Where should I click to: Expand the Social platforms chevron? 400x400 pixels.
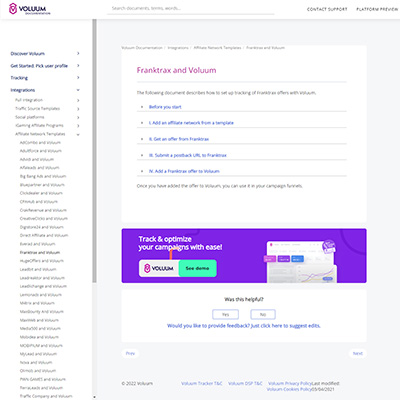[x=78, y=117]
